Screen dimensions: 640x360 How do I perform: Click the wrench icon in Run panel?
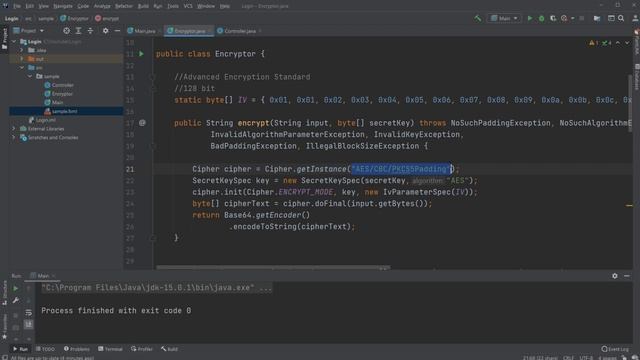(x=16, y=300)
